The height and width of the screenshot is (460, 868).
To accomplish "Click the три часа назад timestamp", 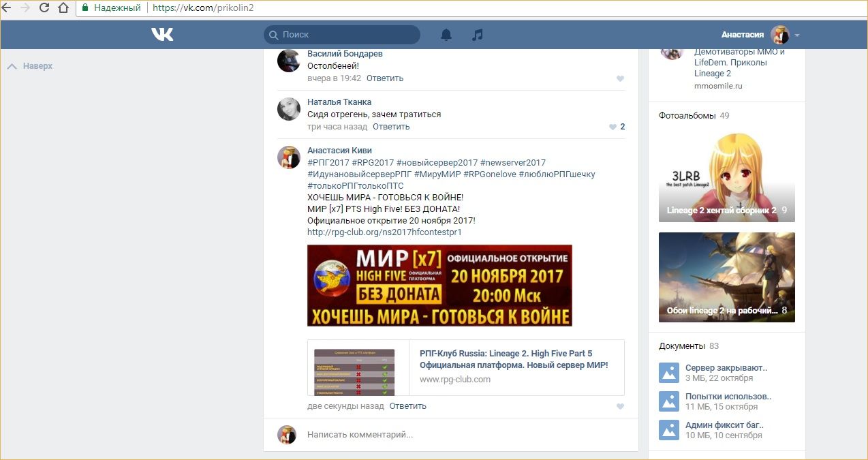I will [x=337, y=127].
